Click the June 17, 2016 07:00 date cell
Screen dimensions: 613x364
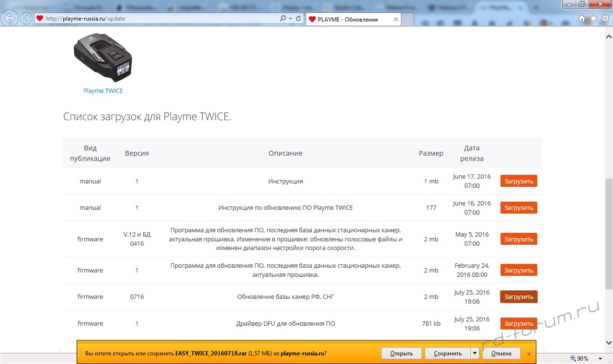[472, 181]
